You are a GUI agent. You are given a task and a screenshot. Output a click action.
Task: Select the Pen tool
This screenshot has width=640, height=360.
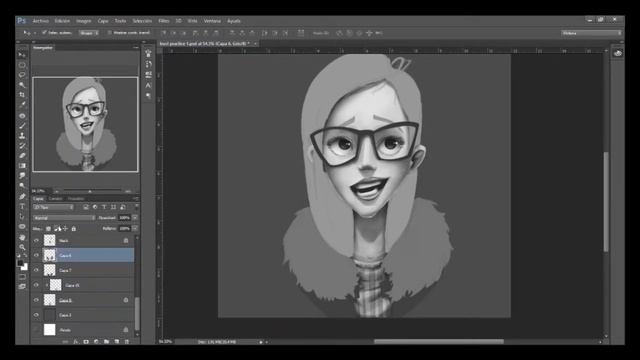(x=22, y=196)
